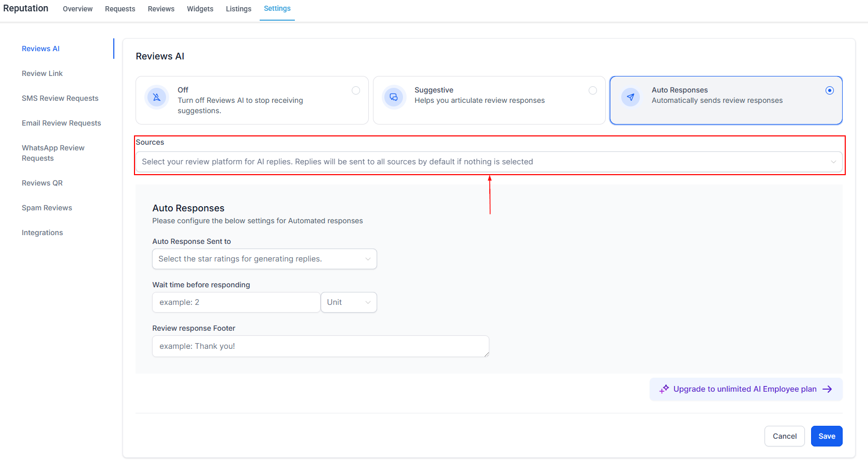Select the Off radio button
Image resolution: width=868 pixels, height=463 pixels.
[356, 90]
